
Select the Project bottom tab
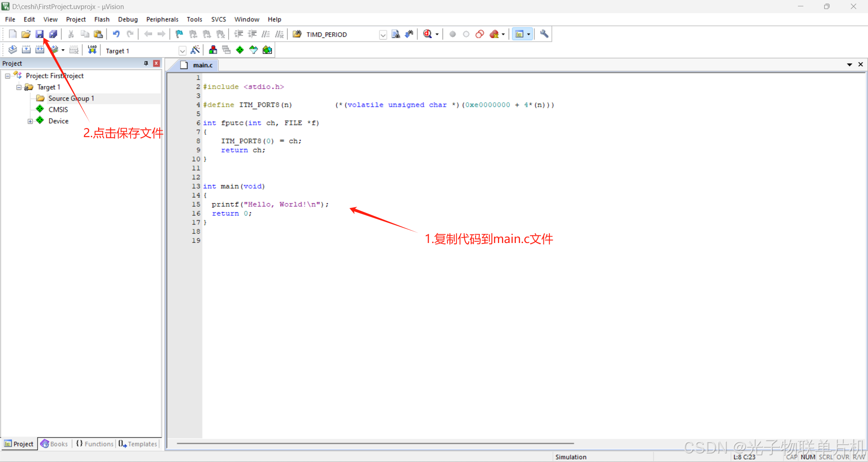pos(19,444)
